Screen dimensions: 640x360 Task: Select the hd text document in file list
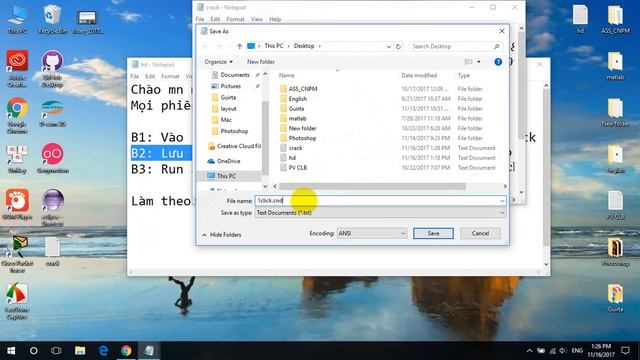click(x=292, y=158)
